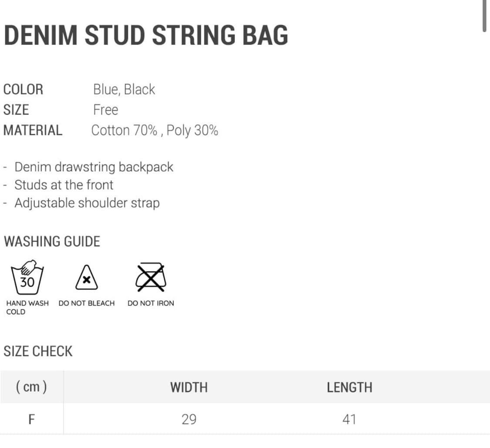Click the page scrollbar thumb
490x448 pixels.
click(x=485, y=16)
